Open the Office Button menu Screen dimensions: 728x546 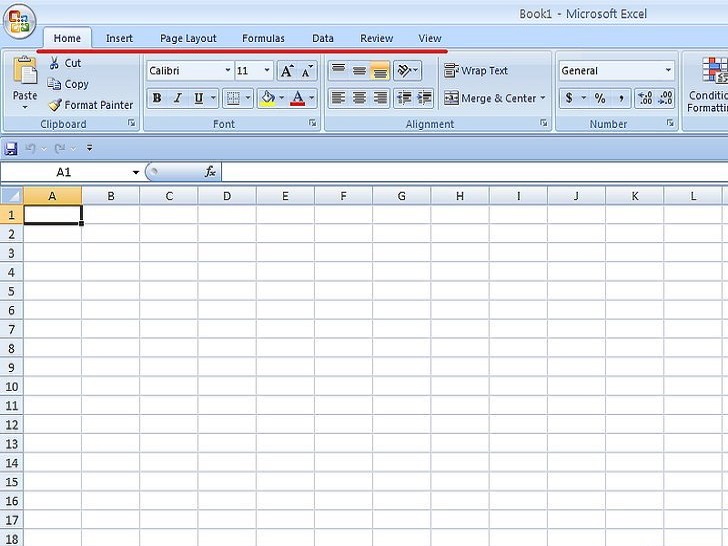20,22
